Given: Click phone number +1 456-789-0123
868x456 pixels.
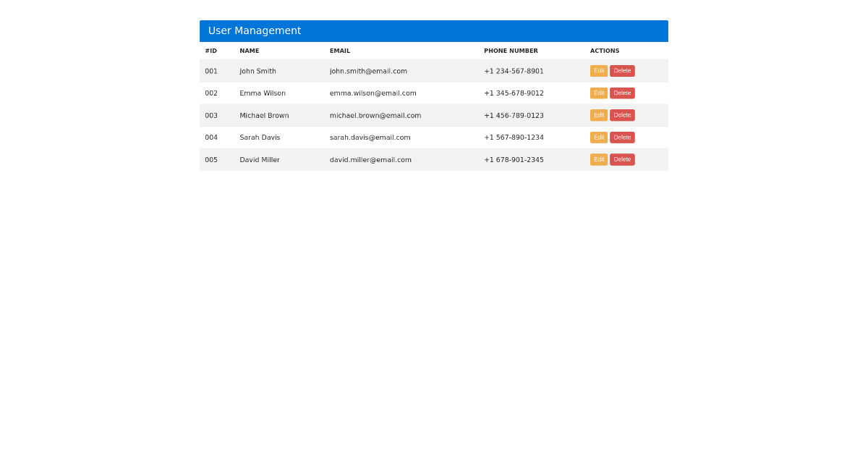Looking at the screenshot, I should [514, 115].
